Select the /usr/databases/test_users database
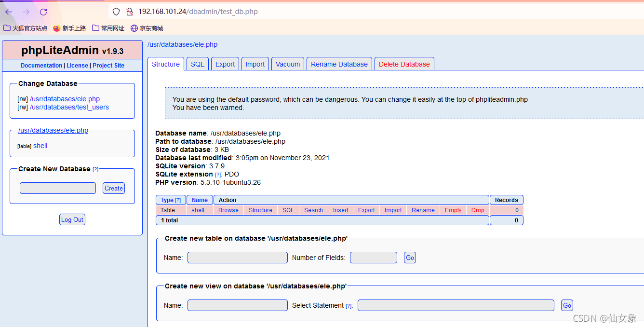The width and height of the screenshot is (644, 327). click(x=69, y=107)
